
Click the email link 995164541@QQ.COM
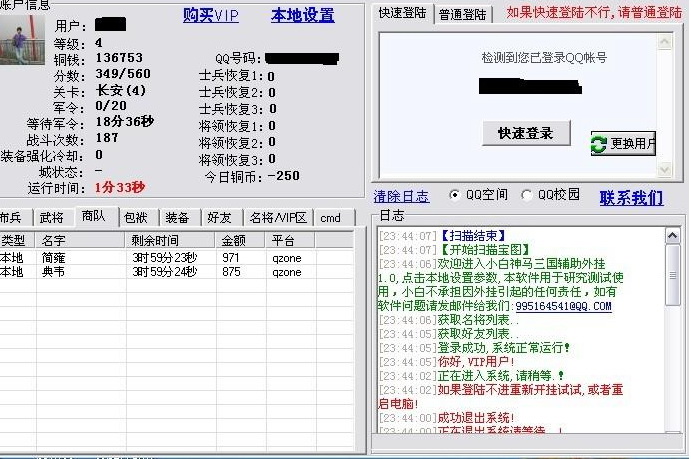click(x=563, y=306)
